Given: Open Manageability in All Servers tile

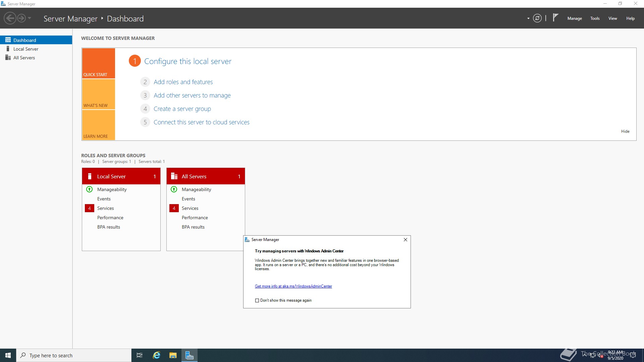Looking at the screenshot, I should pos(197,189).
